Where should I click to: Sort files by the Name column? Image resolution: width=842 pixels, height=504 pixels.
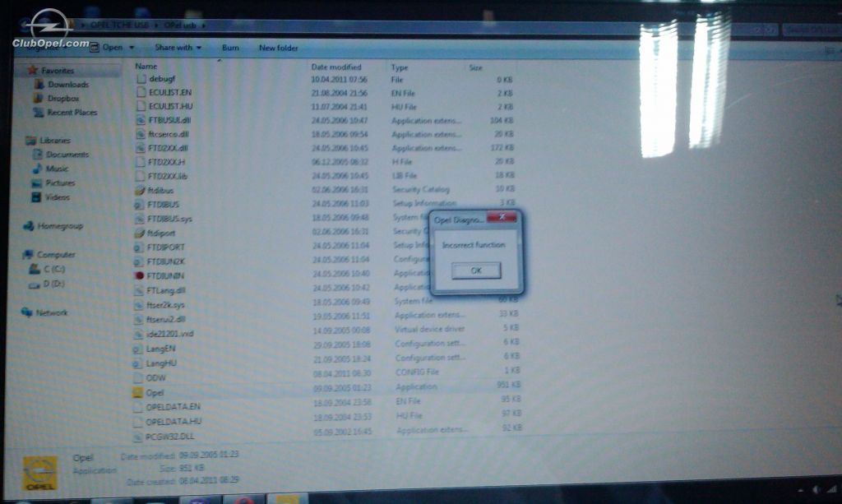pos(146,66)
